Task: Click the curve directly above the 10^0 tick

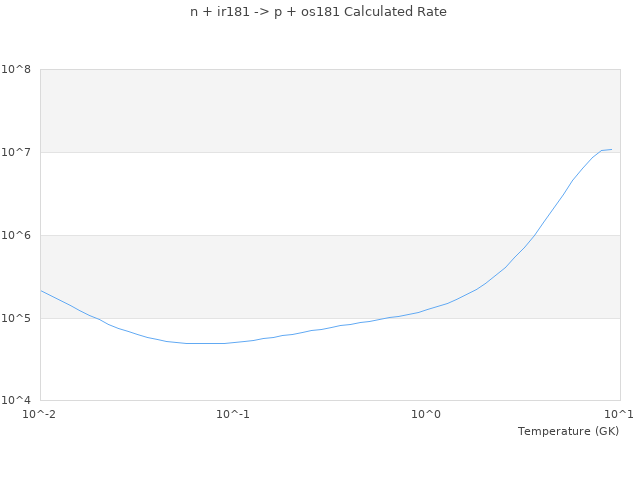Action: 427,310
